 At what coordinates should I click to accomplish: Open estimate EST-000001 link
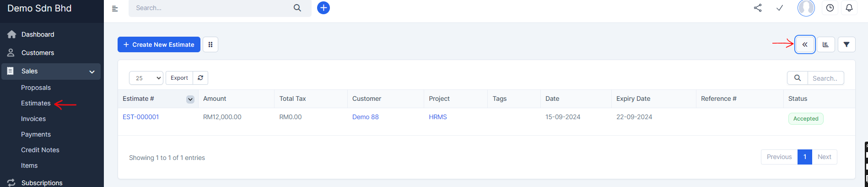tap(141, 117)
